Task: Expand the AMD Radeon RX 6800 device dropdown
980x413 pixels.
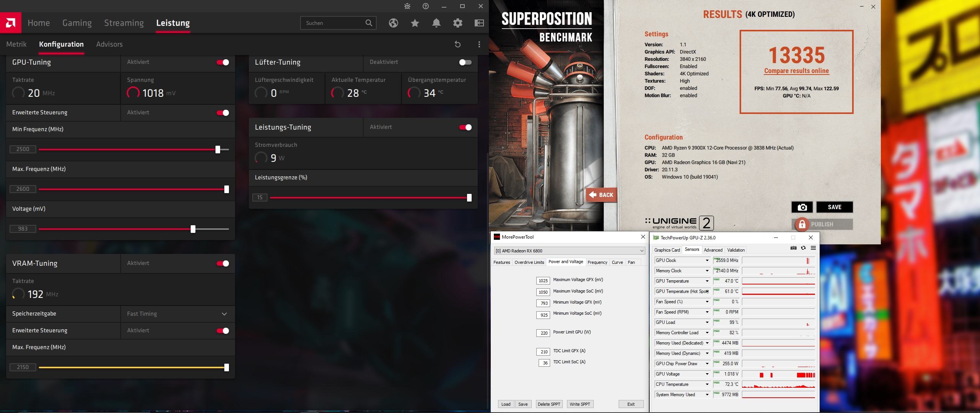Action: [569, 251]
